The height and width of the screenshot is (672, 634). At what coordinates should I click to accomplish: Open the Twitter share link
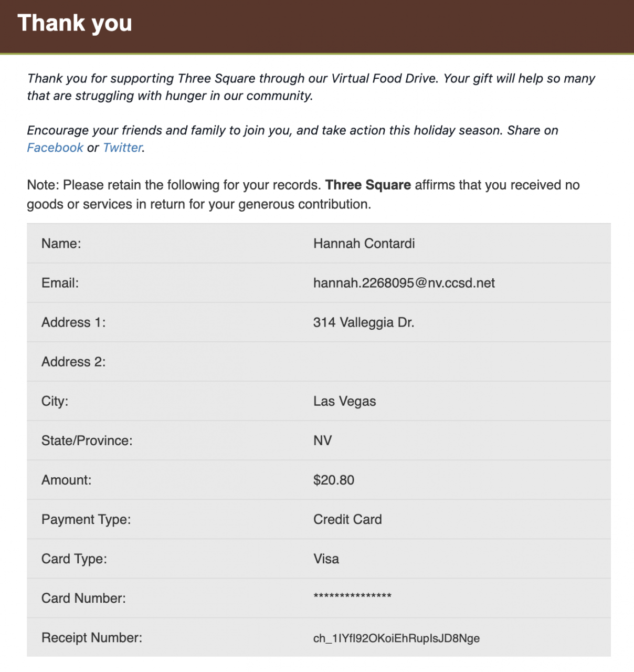pos(122,148)
